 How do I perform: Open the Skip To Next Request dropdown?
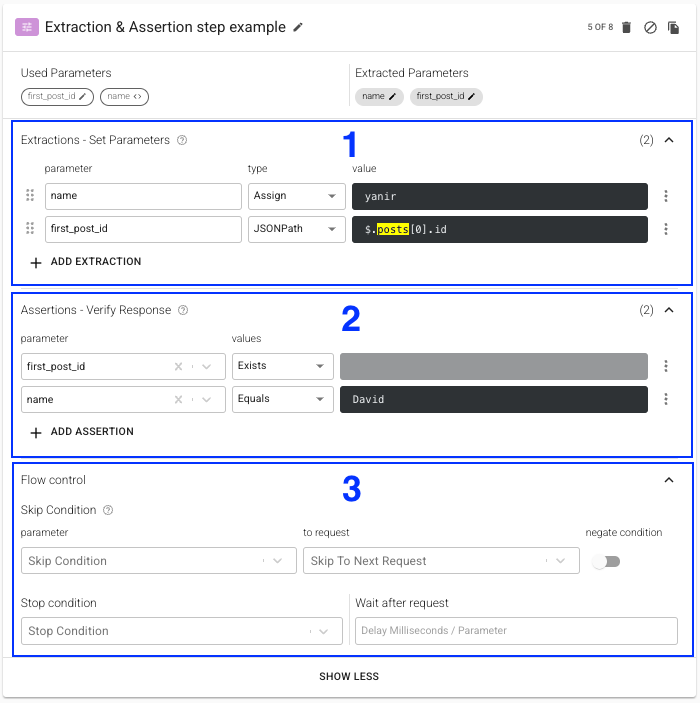click(441, 561)
